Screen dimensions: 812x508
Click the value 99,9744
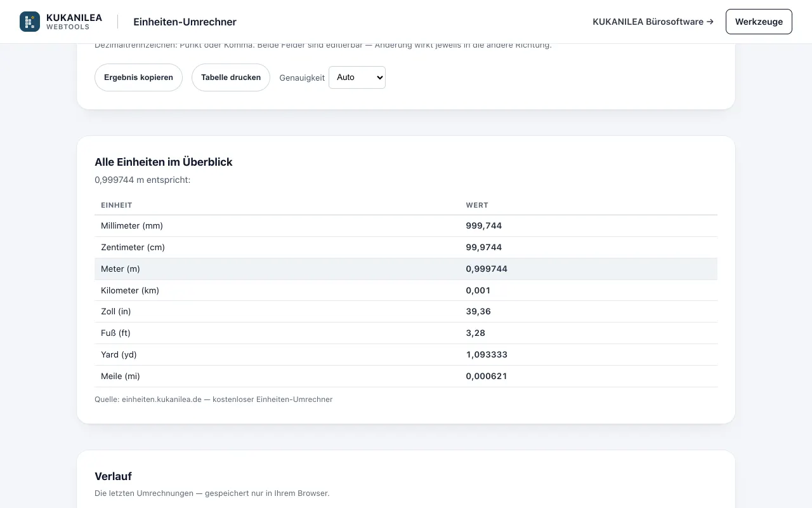pos(484,247)
